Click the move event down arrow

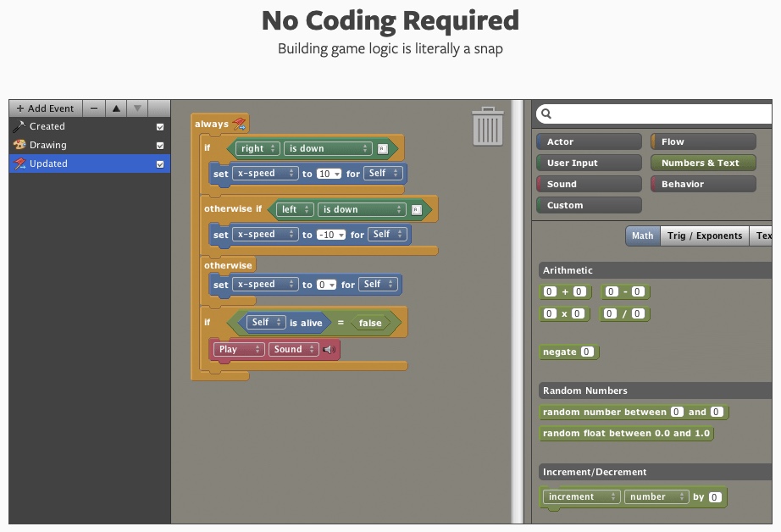(x=137, y=108)
